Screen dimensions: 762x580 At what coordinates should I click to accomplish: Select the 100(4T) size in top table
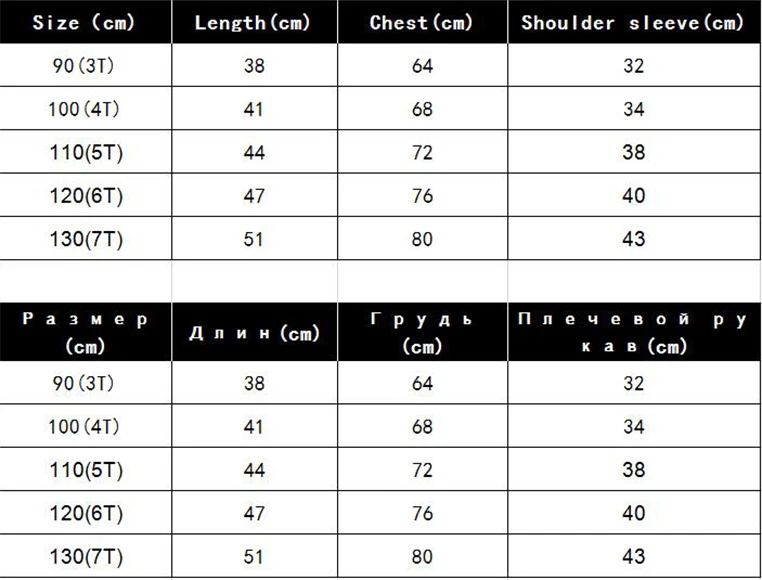pyautogui.click(x=85, y=108)
